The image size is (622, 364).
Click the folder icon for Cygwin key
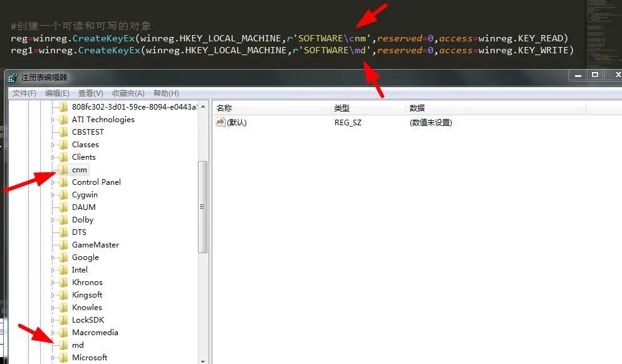63,194
